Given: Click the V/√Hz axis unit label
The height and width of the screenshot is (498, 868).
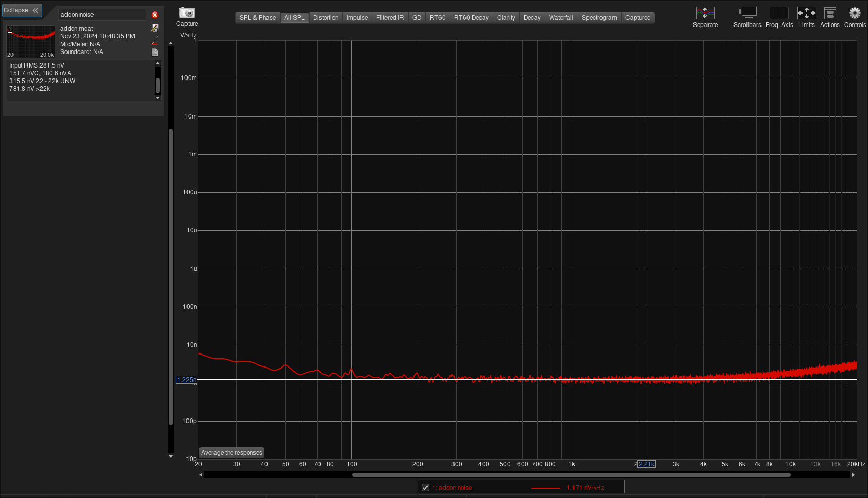Looking at the screenshot, I should pyautogui.click(x=189, y=35).
